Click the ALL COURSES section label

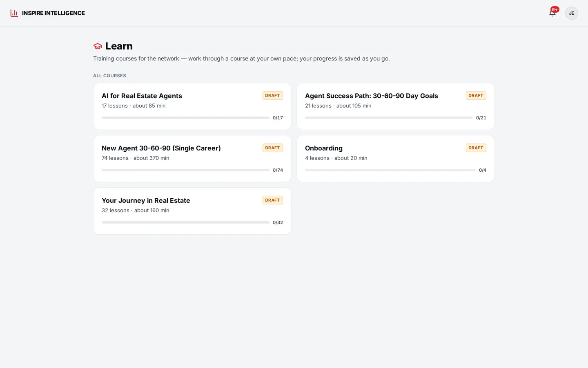click(109, 76)
